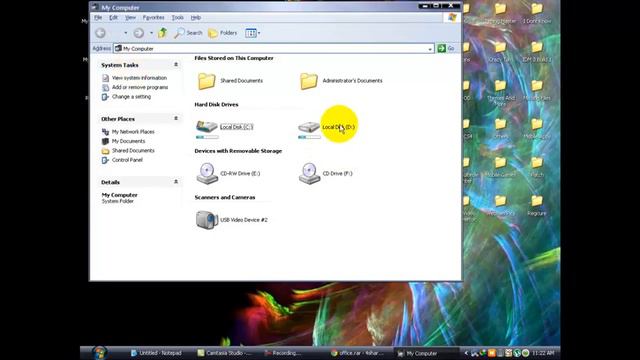Viewport: 640px width, 360px height.
Task: Collapse the System Tasks panel
Action: pos(176,64)
